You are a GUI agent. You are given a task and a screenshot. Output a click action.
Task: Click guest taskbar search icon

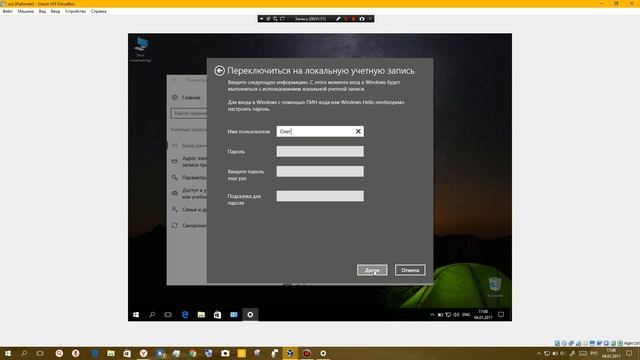point(152,315)
